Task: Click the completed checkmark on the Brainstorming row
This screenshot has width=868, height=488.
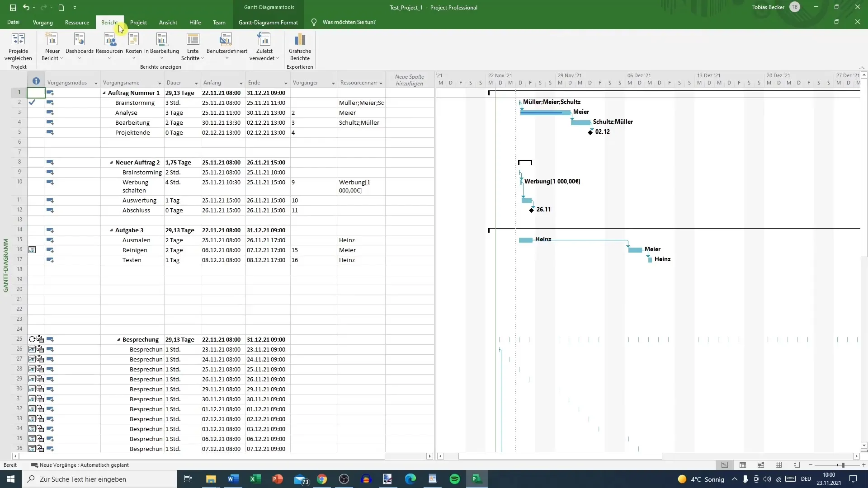Action: [32, 103]
